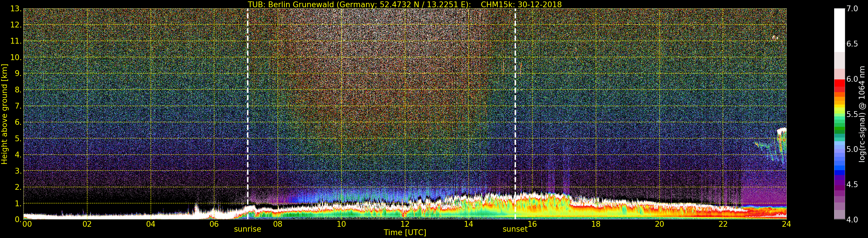The image size is (868, 238).
Task: Click the Berlin Grunewald plot title
Action: click(405, 4)
